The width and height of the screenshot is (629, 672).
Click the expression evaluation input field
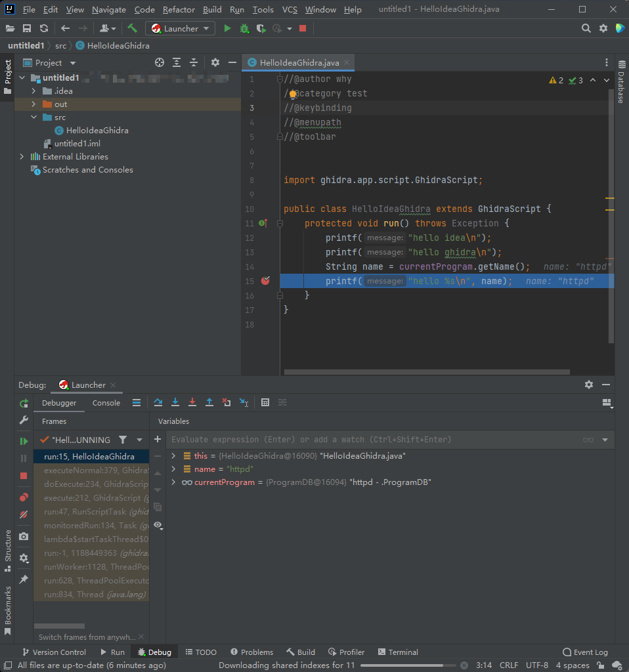pyautogui.click(x=295, y=439)
